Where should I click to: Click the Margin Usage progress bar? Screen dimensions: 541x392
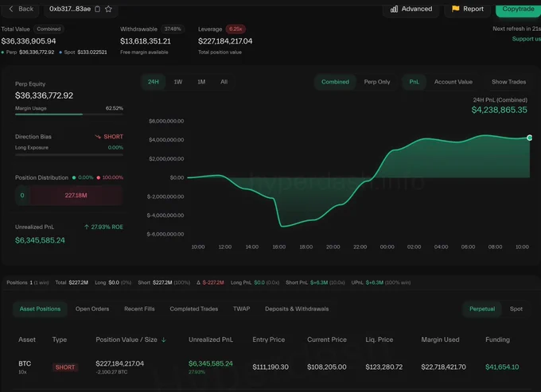(69, 114)
